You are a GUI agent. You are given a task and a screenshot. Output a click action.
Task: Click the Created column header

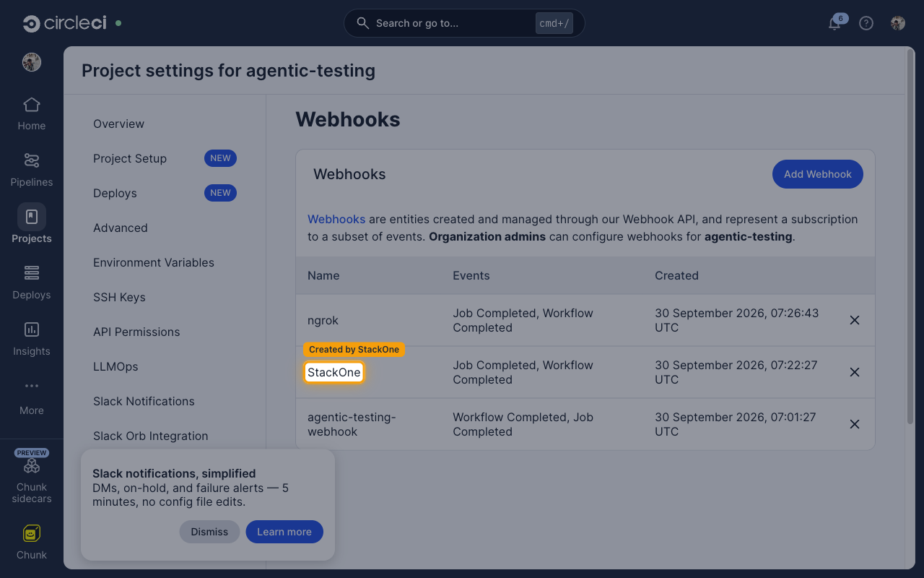click(676, 275)
